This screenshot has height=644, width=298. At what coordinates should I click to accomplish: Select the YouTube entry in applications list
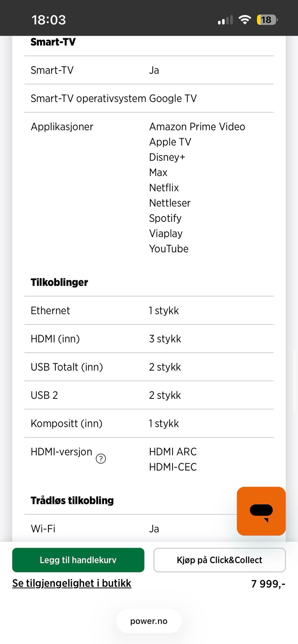[169, 249]
